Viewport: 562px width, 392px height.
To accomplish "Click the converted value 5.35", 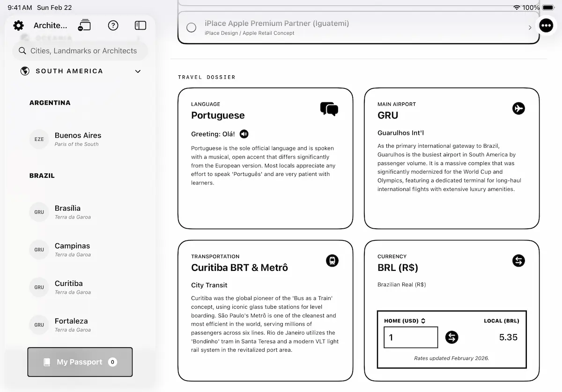I will pyautogui.click(x=508, y=337).
